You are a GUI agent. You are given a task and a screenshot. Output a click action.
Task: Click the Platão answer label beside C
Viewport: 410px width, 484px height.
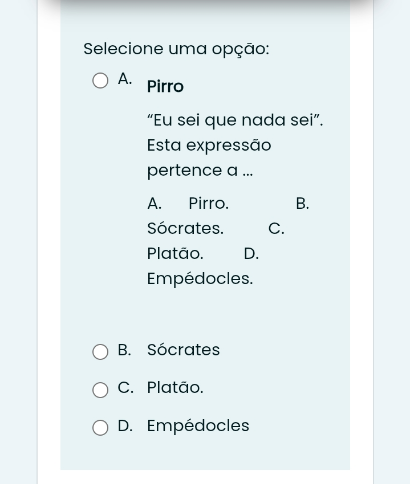click(x=175, y=387)
